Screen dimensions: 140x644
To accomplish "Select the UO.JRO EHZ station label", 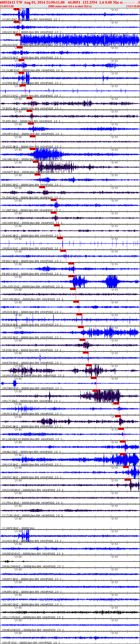I will pos(31,20).
